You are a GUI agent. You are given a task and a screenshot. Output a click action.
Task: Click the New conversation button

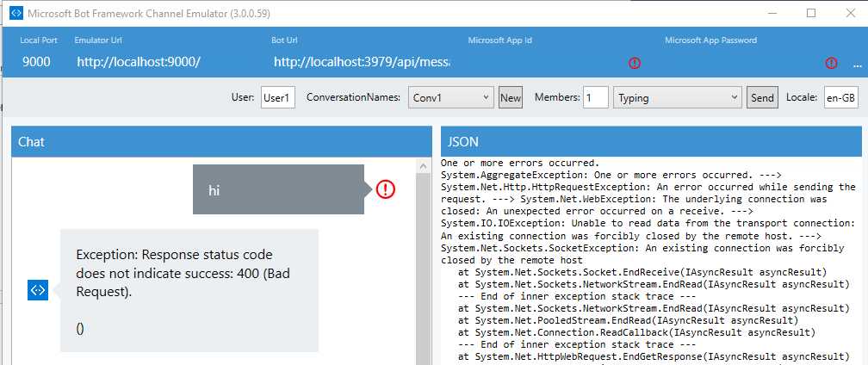(511, 98)
